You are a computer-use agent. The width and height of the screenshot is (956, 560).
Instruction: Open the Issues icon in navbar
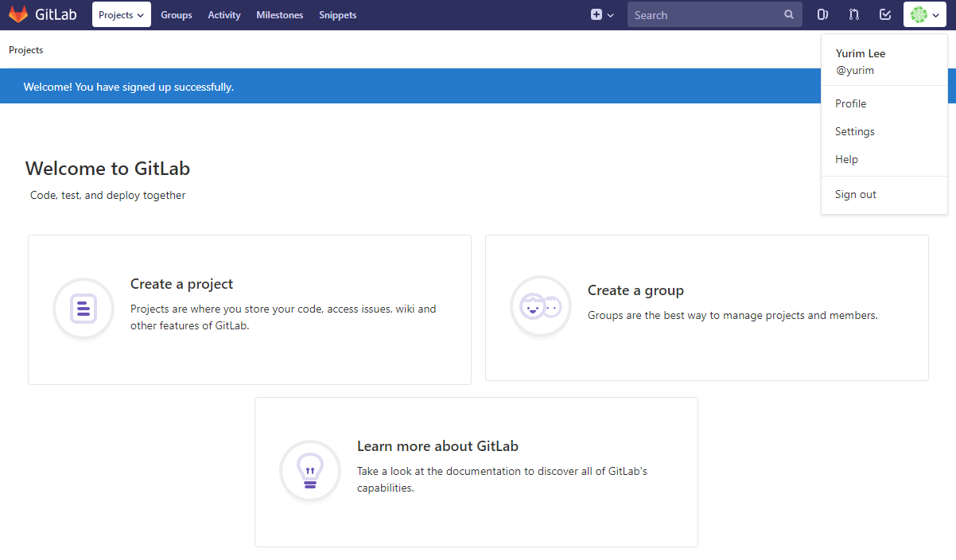pyautogui.click(x=823, y=14)
